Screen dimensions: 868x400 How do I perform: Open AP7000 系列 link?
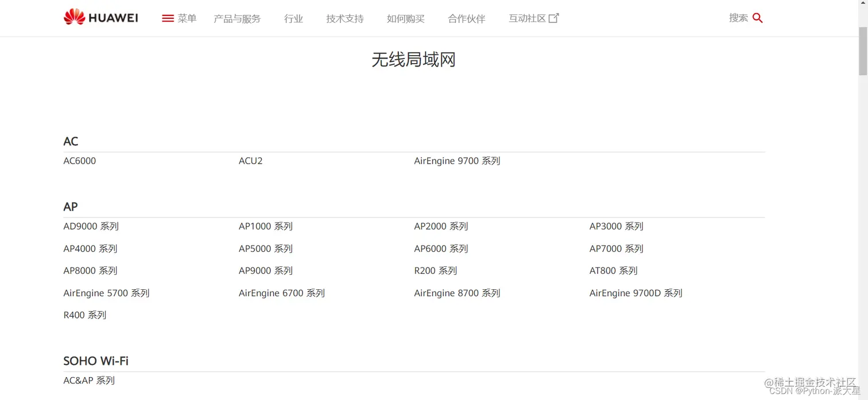point(617,248)
